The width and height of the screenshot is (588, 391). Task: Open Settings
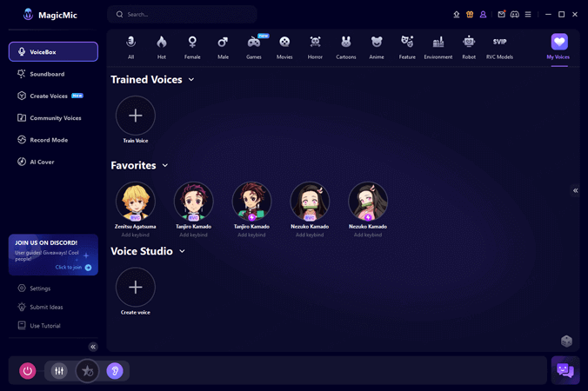(35, 288)
